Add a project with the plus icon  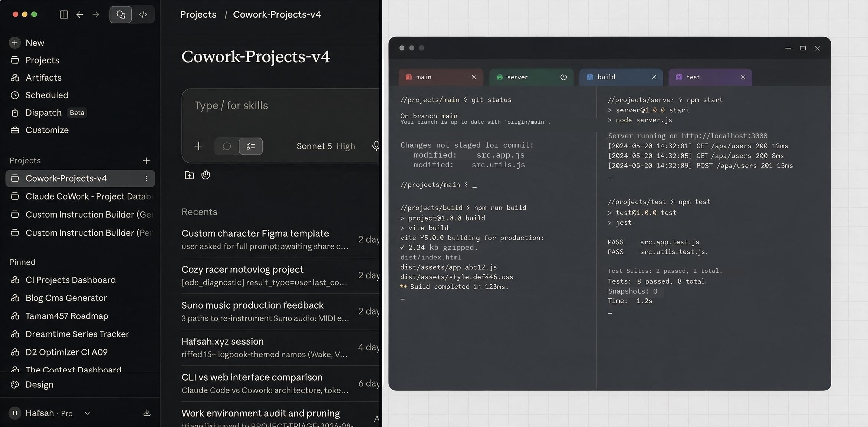pyautogui.click(x=146, y=160)
